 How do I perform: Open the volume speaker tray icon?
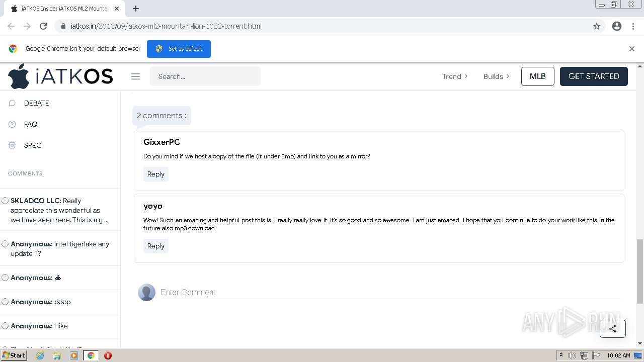pos(572,355)
